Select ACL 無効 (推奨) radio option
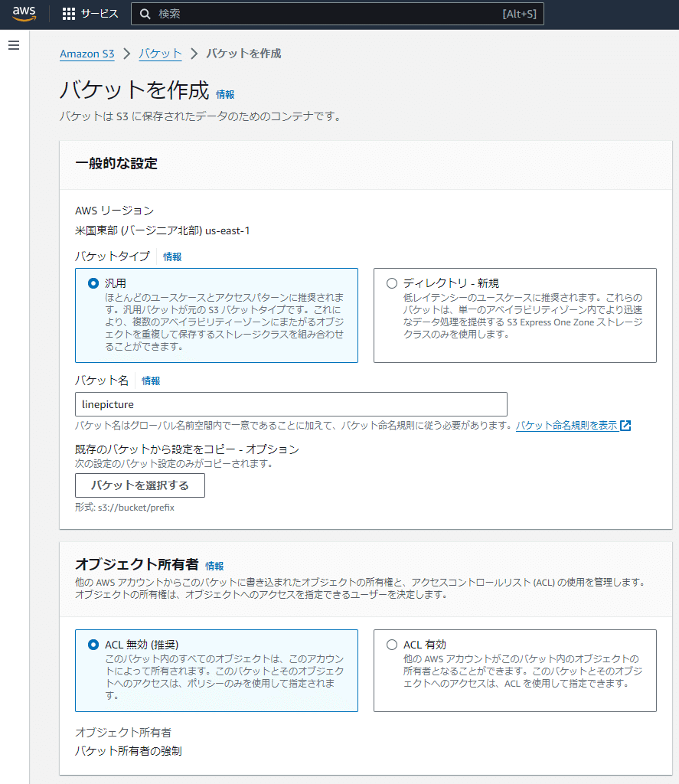This screenshot has height=784, width=679. coord(93,645)
